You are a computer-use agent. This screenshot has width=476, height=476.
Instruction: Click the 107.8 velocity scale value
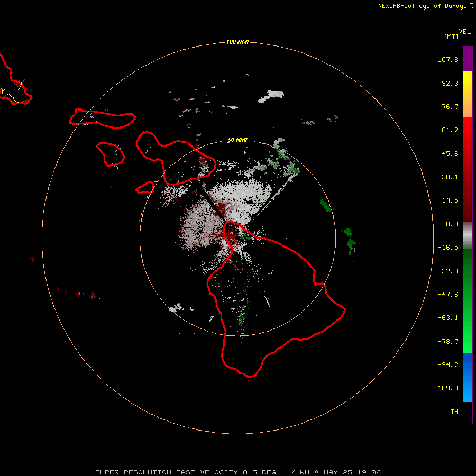[448, 59]
